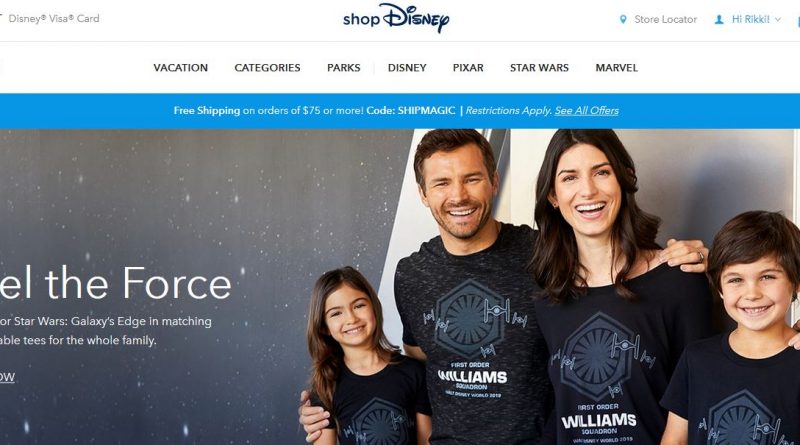Expand the Hi Rikki! account dropdown chevron
Viewport: 800px width, 445px height.
[x=778, y=19]
